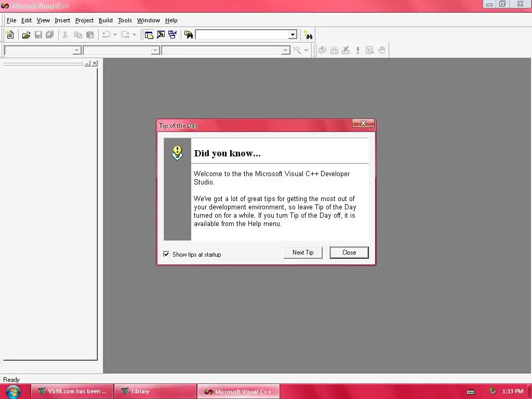The height and width of the screenshot is (399, 532).
Task: Open the Build menu
Action: (105, 20)
